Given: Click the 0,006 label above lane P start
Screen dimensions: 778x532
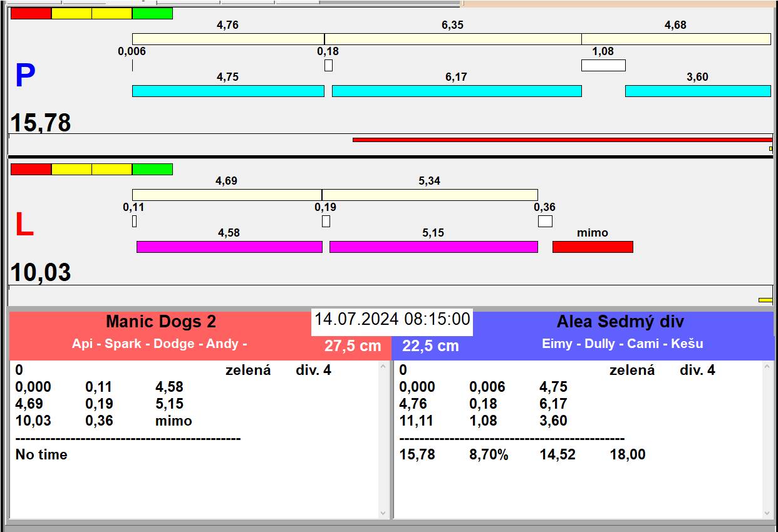Looking at the screenshot, I should (132, 51).
